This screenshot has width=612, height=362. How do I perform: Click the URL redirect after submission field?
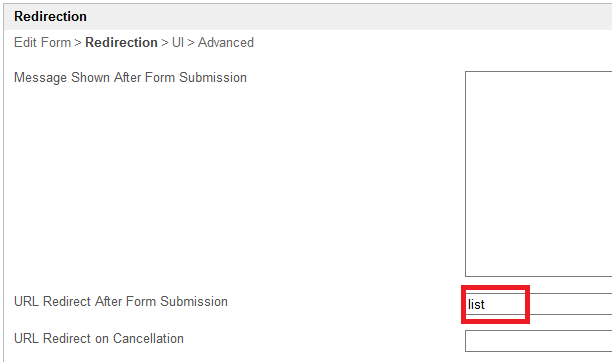click(539, 304)
